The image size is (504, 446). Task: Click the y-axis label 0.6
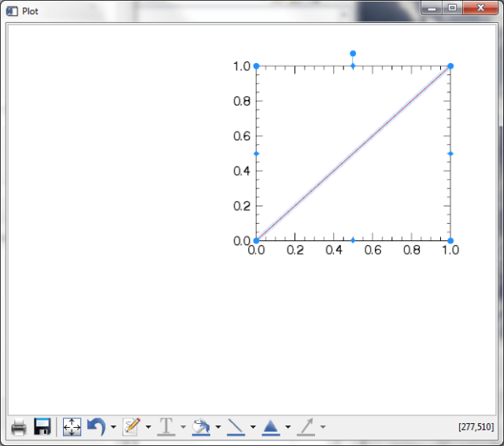[x=242, y=136]
